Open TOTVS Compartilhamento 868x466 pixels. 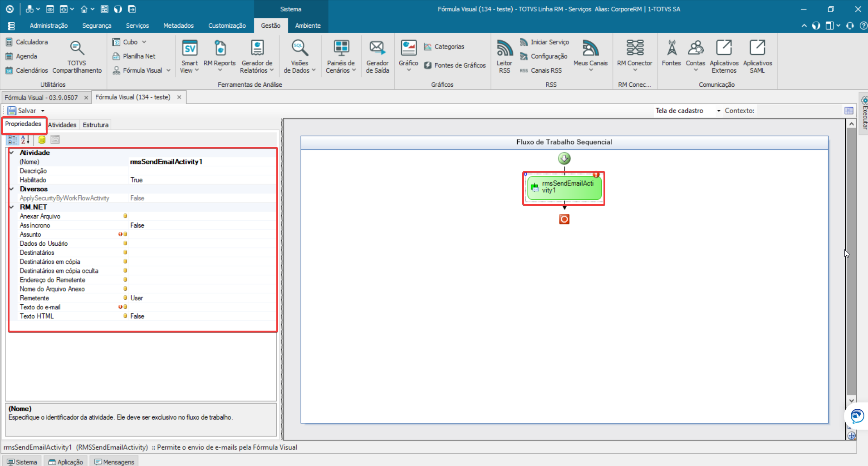tap(77, 56)
